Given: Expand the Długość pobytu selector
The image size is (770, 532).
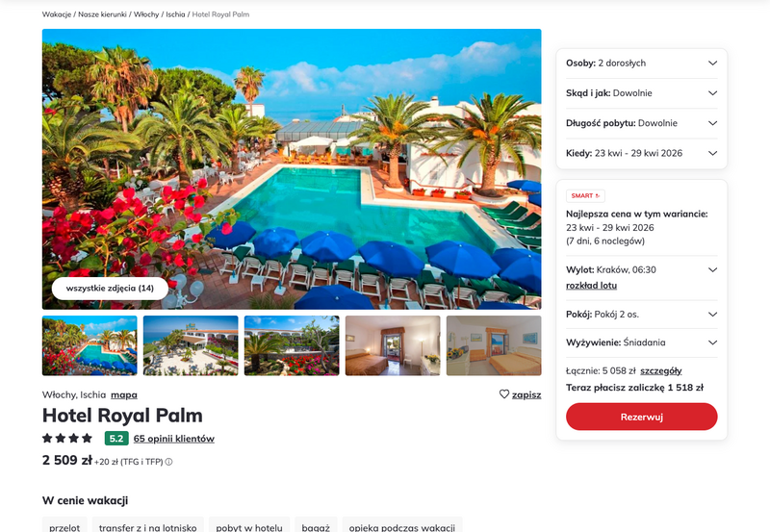Looking at the screenshot, I should point(641,123).
